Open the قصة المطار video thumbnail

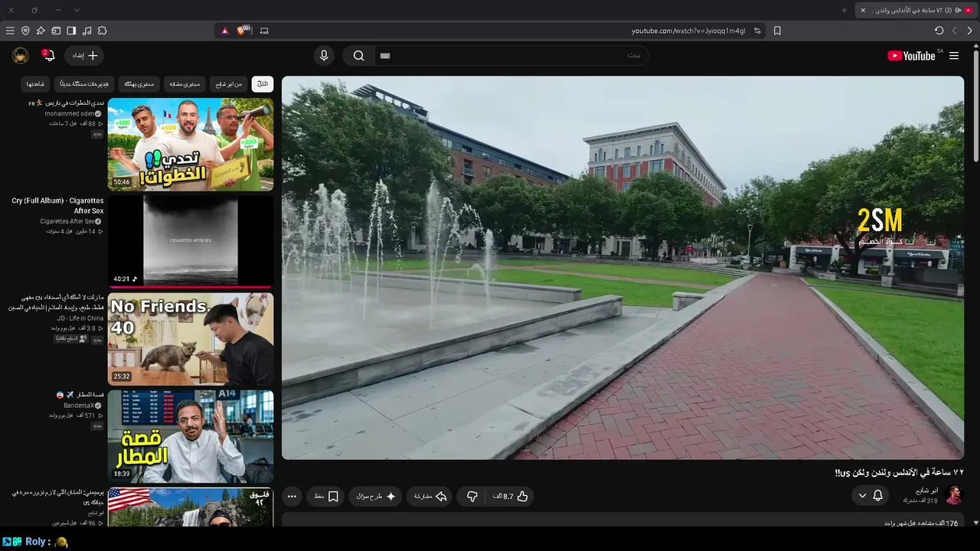coord(191,436)
